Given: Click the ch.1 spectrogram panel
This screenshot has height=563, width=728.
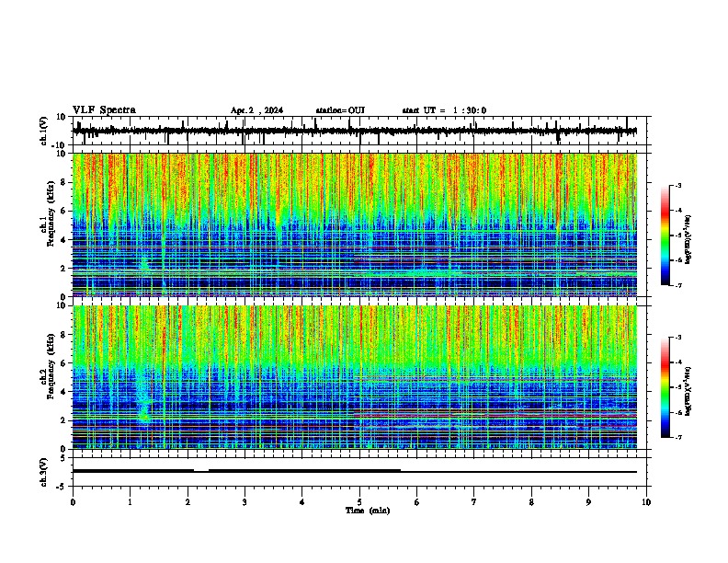Looking at the screenshot, I should pos(355,224).
